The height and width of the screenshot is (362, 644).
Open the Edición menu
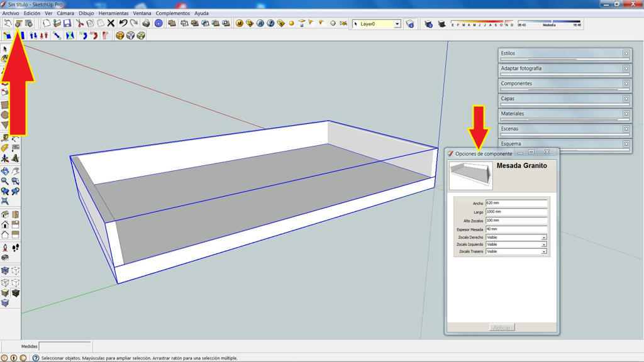coord(32,13)
